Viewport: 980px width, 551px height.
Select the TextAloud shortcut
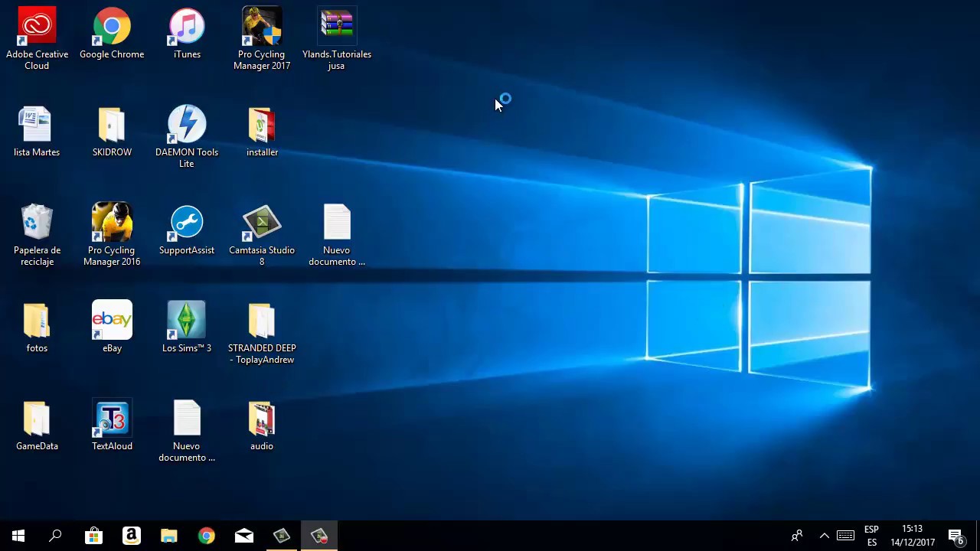pyautogui.click(x=112, y=425)
